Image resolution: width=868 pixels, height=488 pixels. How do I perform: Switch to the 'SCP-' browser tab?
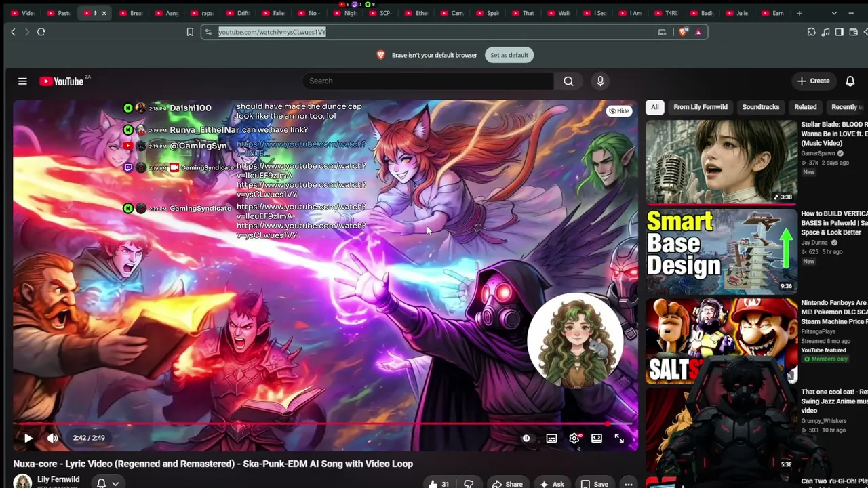(380, 13)
